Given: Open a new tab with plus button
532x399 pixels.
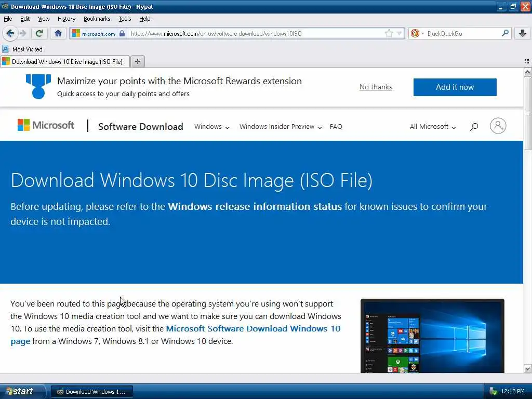Looking at the screenshot, I should 137,61.
